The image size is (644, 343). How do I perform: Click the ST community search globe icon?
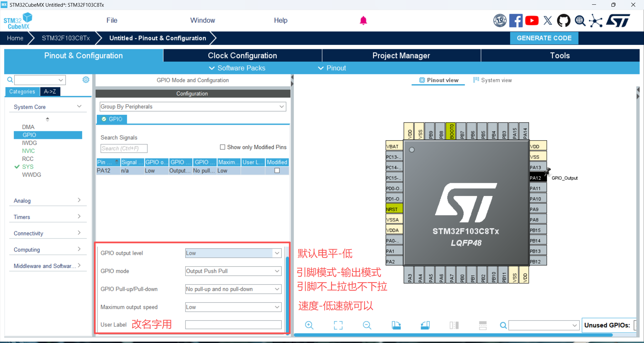[580, 21]
